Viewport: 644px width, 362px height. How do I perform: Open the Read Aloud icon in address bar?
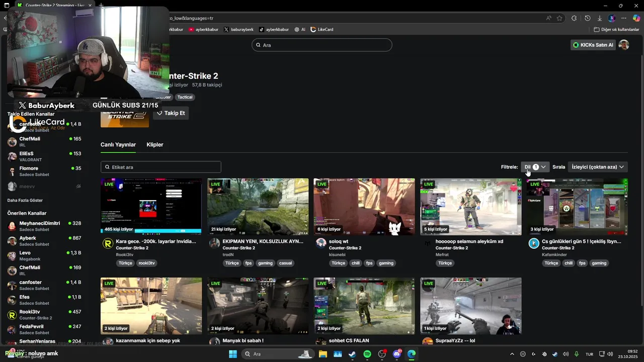[549, 18]
